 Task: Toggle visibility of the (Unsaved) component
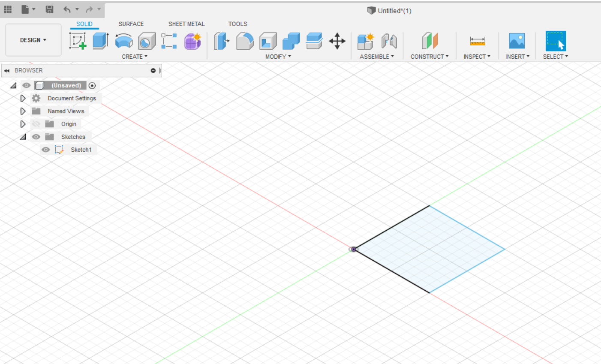pyautogui.click(x=27, y=85)
